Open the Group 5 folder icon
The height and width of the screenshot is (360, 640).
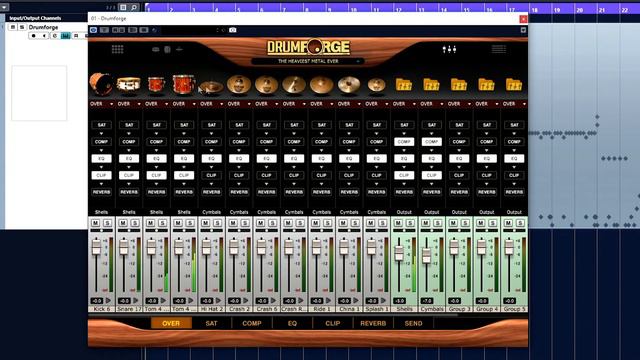[514, 84]
